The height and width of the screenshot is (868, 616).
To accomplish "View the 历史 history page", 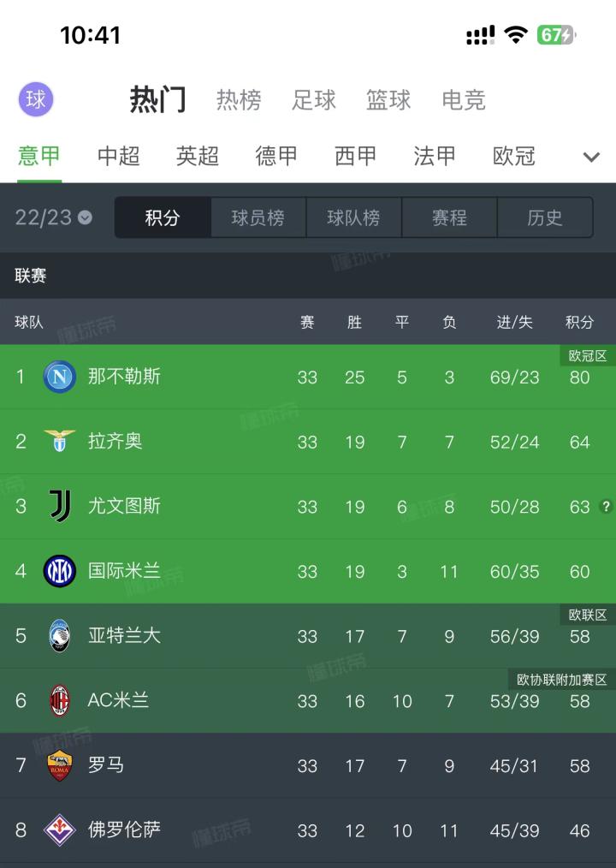I will 545,218.
